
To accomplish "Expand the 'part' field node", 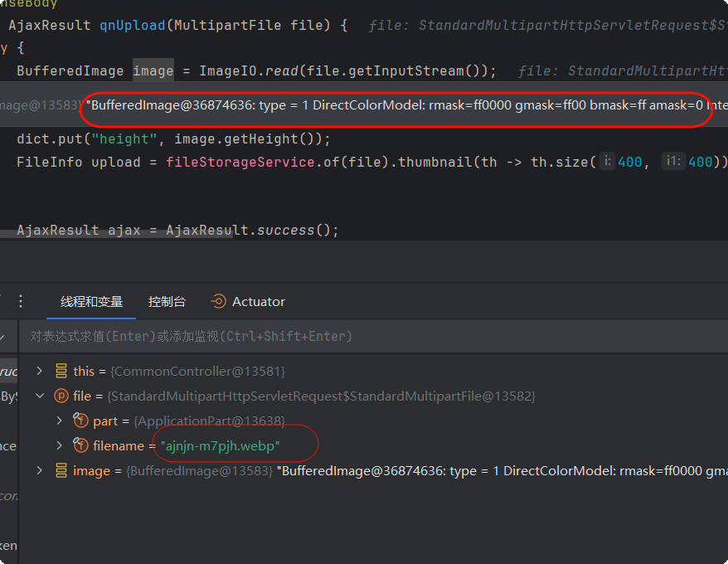I will (x=59, y=421).
